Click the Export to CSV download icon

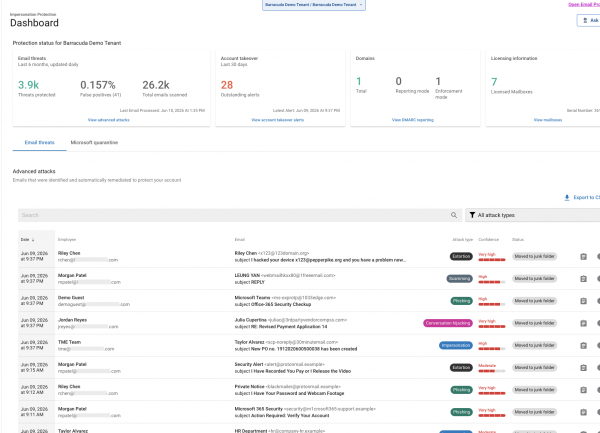point(567,197)
